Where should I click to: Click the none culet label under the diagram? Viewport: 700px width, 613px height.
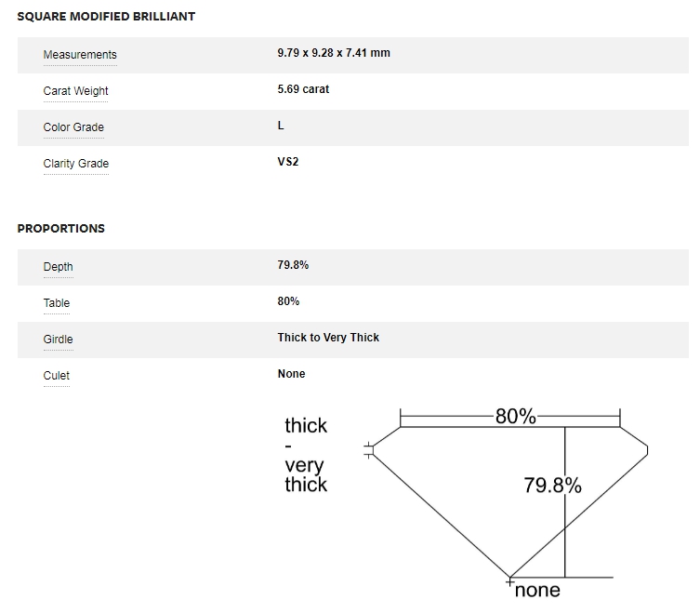pos(537,590)
